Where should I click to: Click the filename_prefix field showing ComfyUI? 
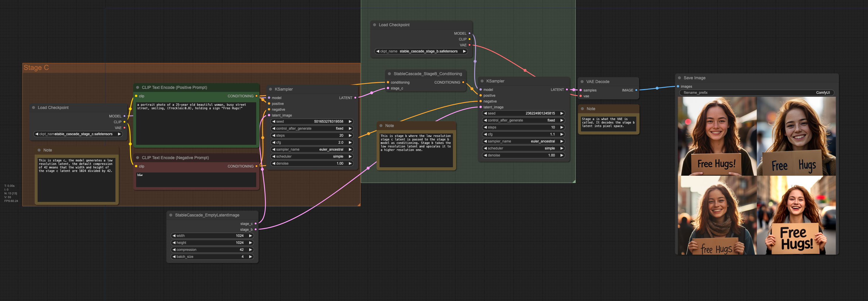point(756,93)
